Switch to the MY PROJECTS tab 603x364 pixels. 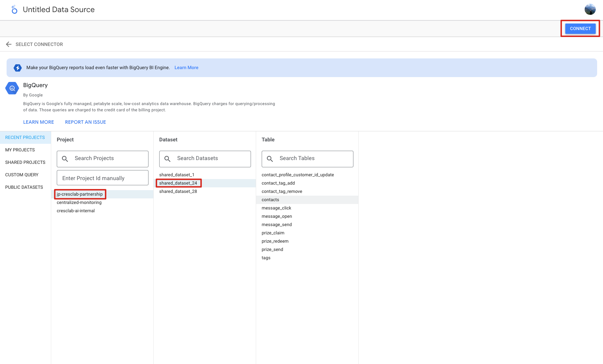point(25,150)
